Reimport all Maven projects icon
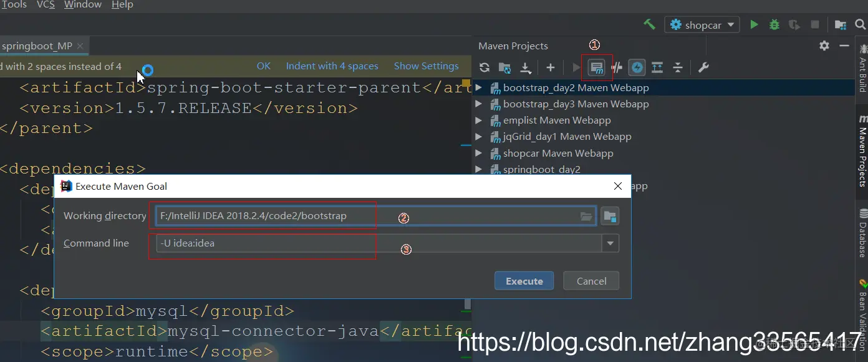The image size is (868, 362). tap(485, 67)
